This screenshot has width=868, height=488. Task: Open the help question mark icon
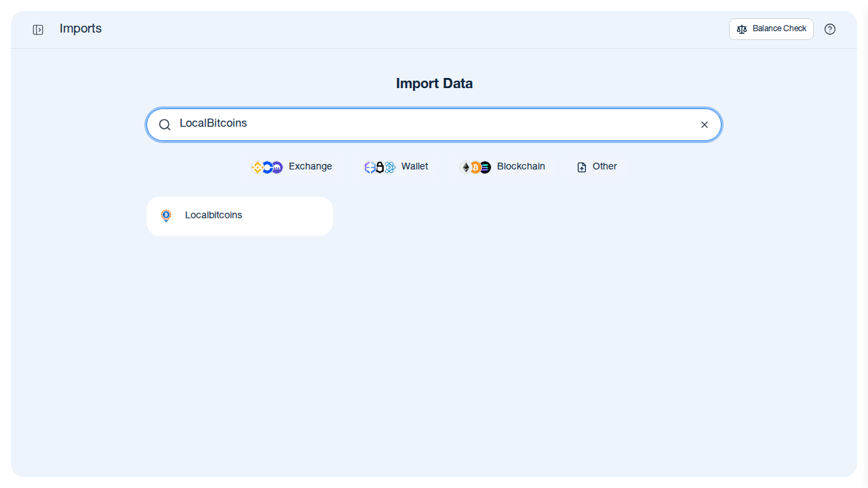point(830,29)
